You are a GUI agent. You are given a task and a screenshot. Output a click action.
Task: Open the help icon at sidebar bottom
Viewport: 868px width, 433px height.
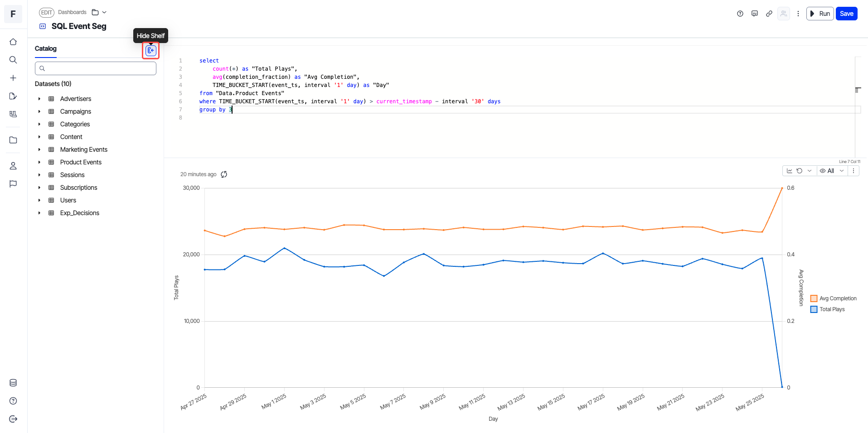point(13,401)
